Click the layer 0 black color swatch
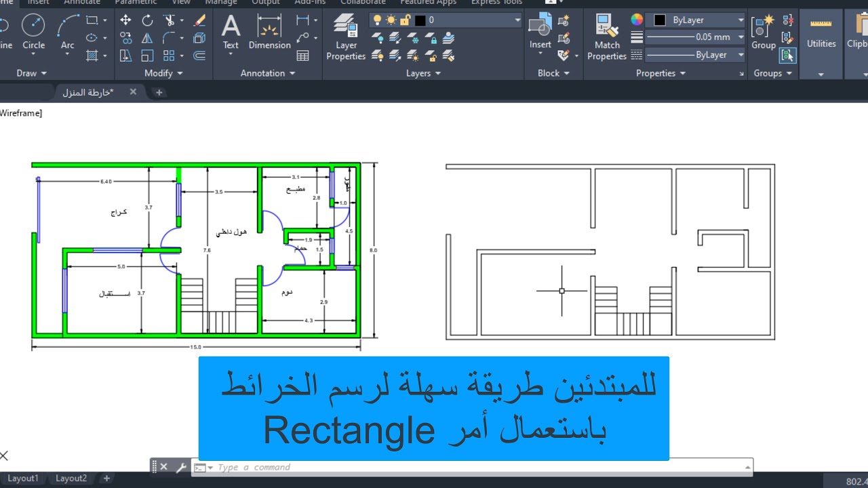 tap(420, 20)
